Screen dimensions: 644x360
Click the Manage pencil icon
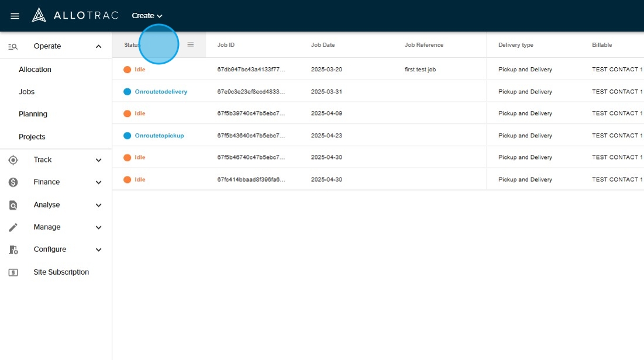(13, 227)
